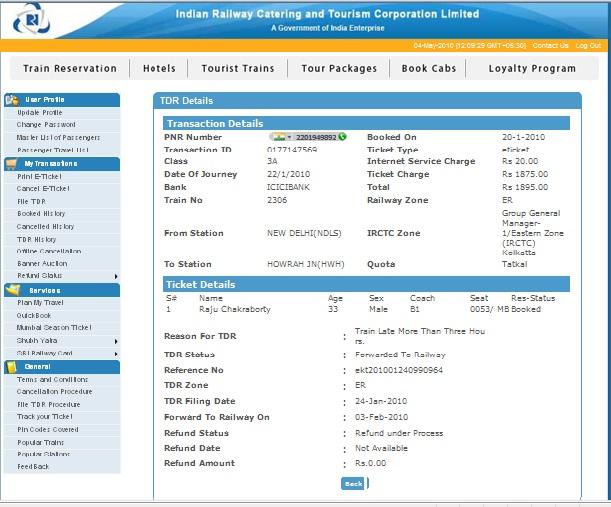The image size is (611, 507).
Task: Open the Loyalty Program tab
Action: pos(532,69)
